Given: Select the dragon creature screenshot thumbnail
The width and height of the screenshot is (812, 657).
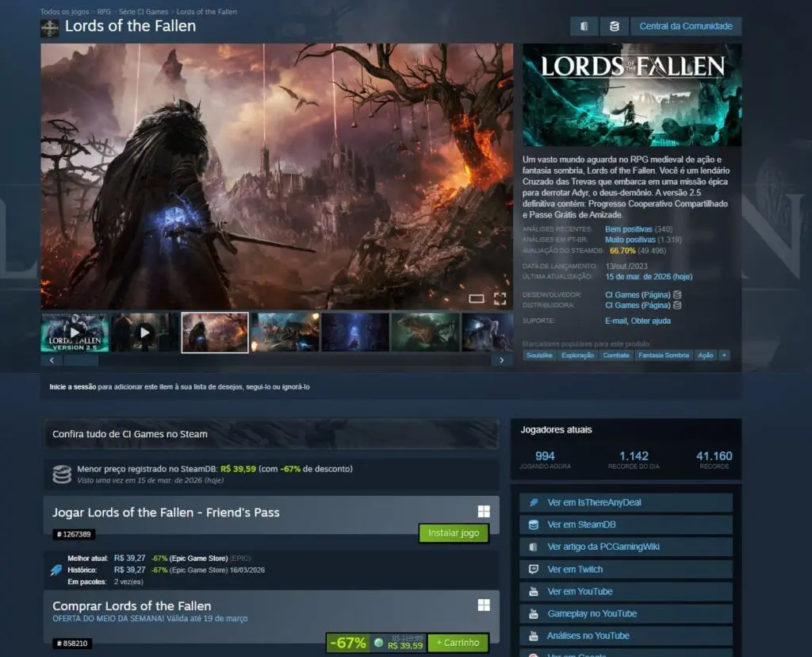Looking at the screenshot, I should pyautogui.click(x=425, y=332).
